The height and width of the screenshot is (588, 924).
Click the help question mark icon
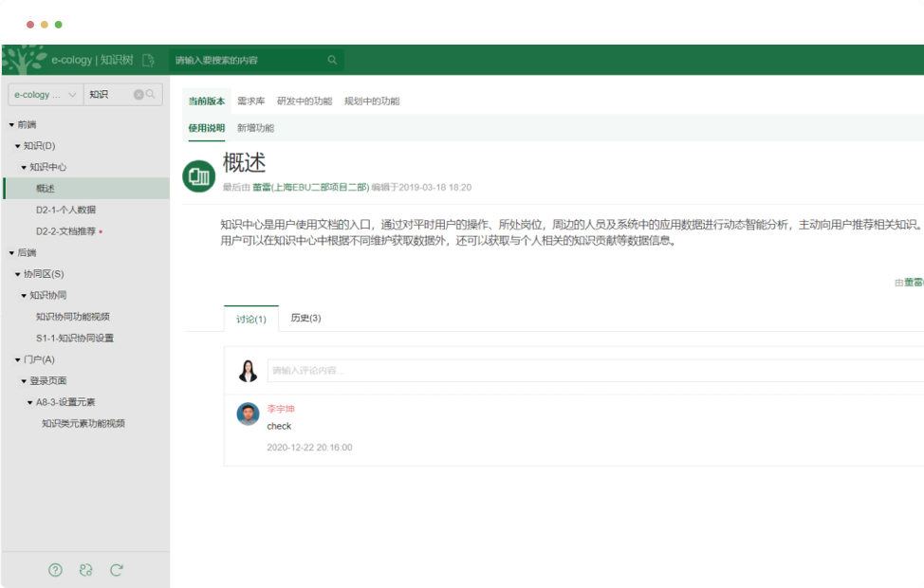click(55, 570)
